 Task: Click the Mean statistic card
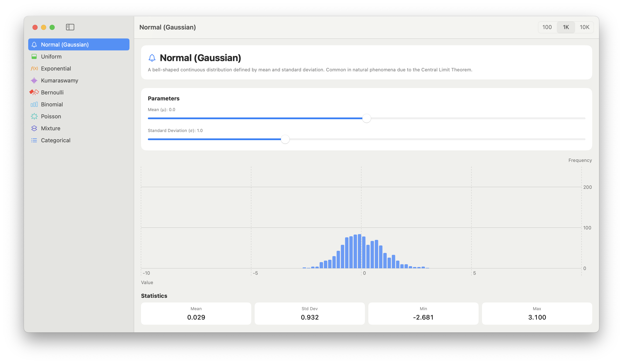pyautogui.click(x=196, y=313)
